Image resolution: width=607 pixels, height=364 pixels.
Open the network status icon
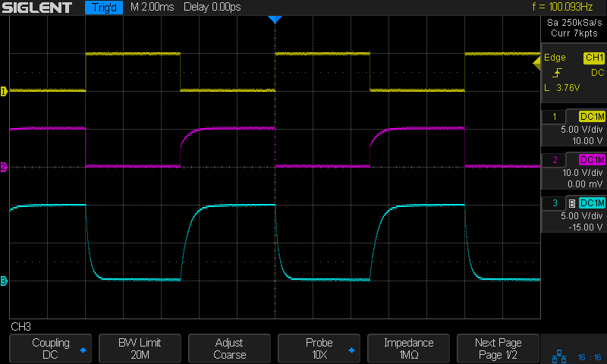[x=557, y=356]
